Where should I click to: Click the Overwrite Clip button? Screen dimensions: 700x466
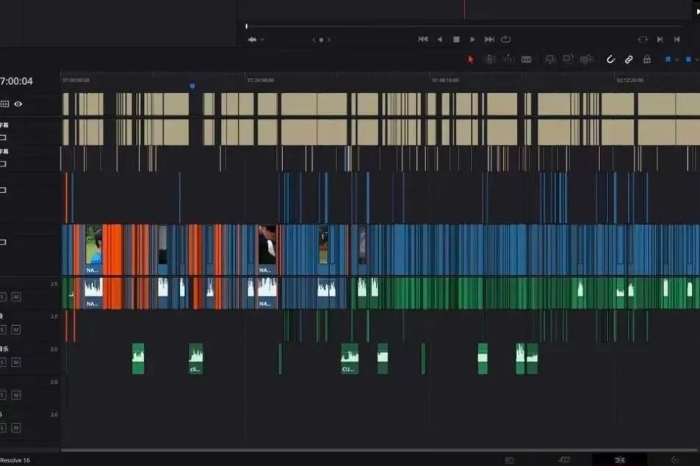tap(568, 59)
